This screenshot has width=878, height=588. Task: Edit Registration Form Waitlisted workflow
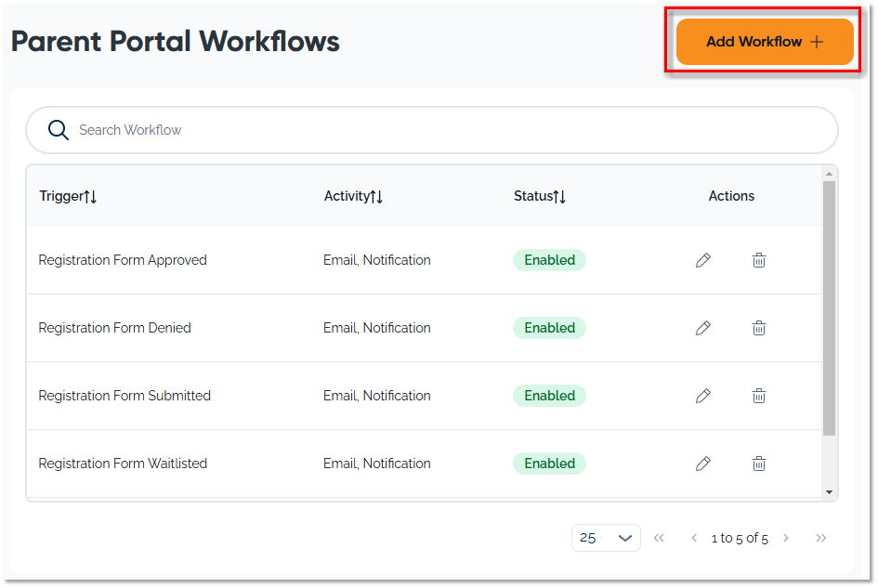703,464
